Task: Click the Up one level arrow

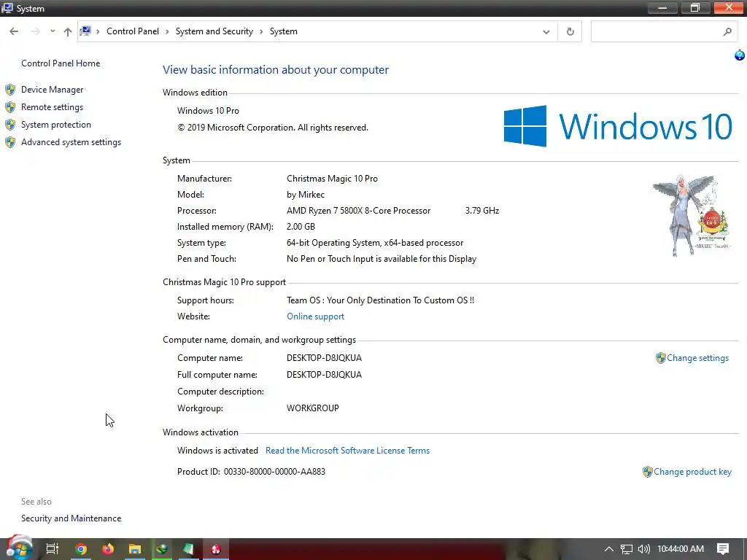Action: tap(68, 31)
